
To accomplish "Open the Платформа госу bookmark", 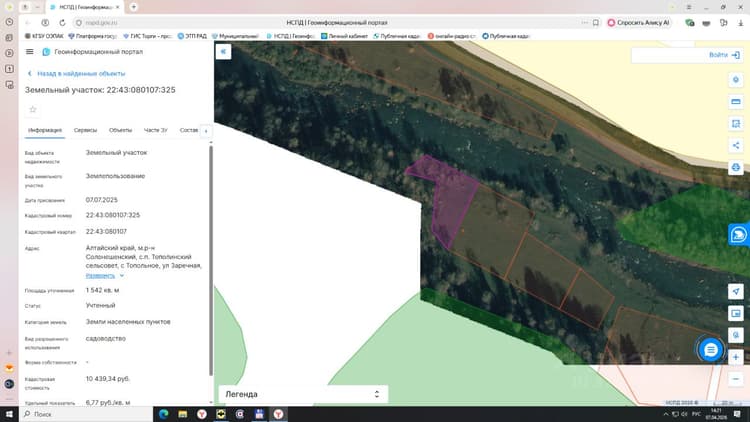I will click(x=93, y=36).
